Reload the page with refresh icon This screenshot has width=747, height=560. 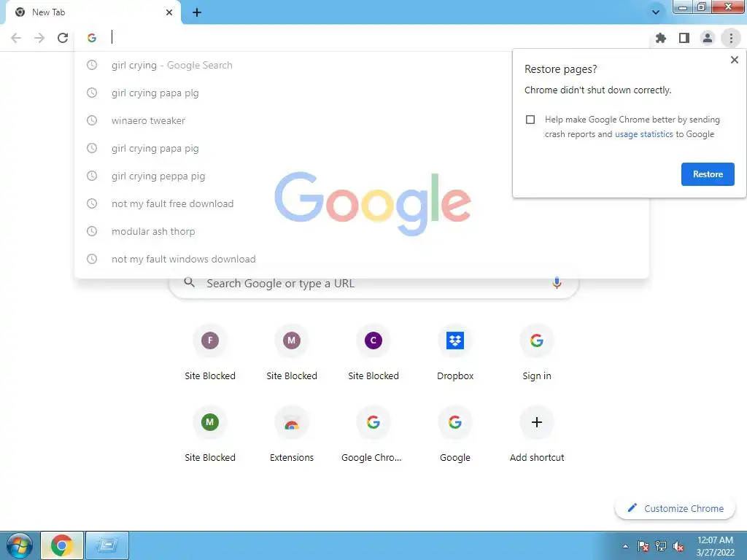pos(63,38)
